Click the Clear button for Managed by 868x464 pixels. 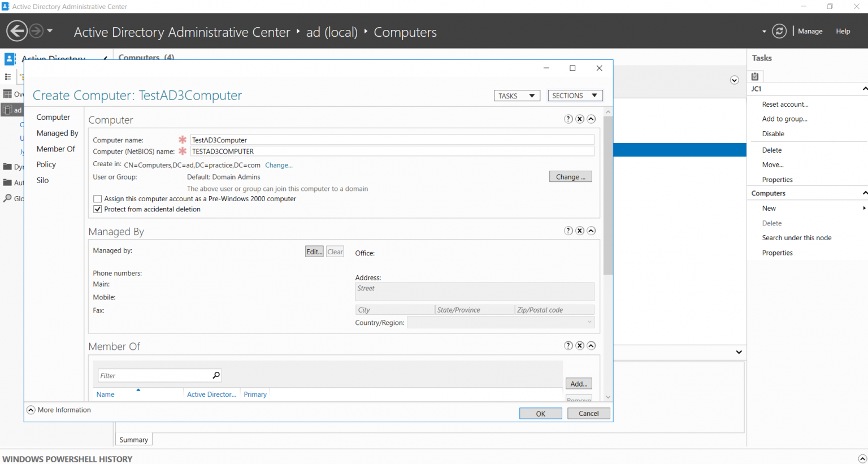(x=335, y=251)
